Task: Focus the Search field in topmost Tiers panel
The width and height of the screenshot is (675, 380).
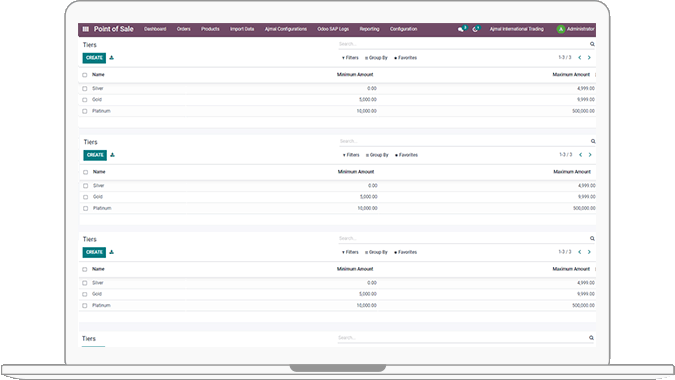Action: click(463, 44)
